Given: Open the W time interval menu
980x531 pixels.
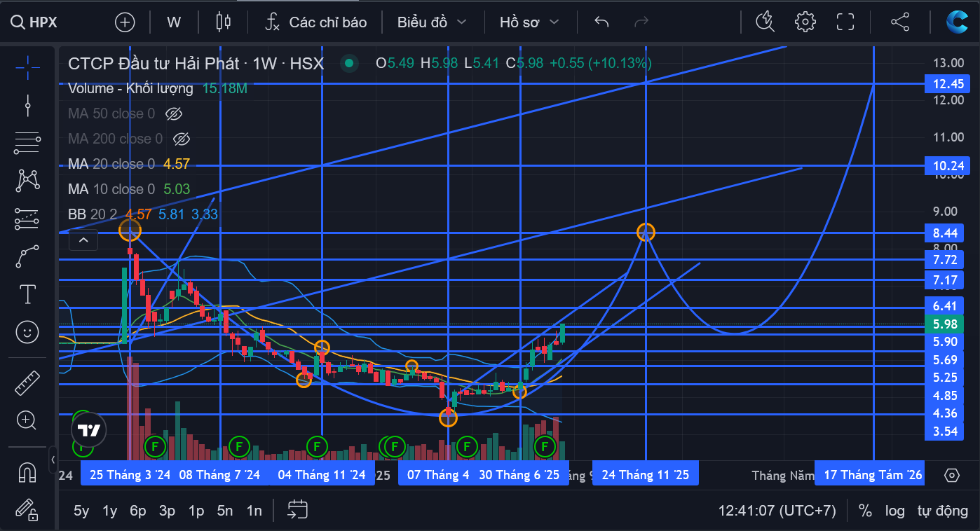Looking at the screenshot, I should coord(174,22).
